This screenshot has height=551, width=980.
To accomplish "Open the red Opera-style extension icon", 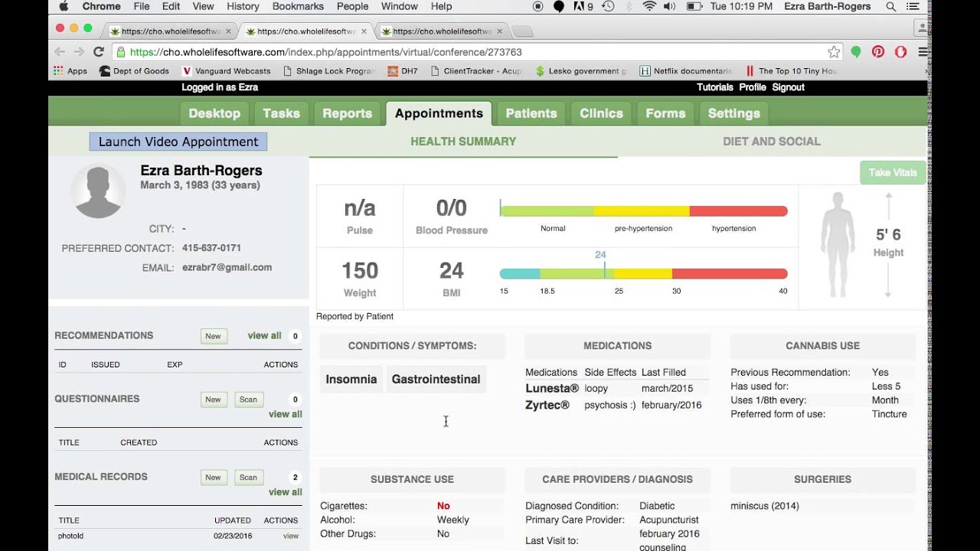I will pyautogui.click(x=901, y=52).
